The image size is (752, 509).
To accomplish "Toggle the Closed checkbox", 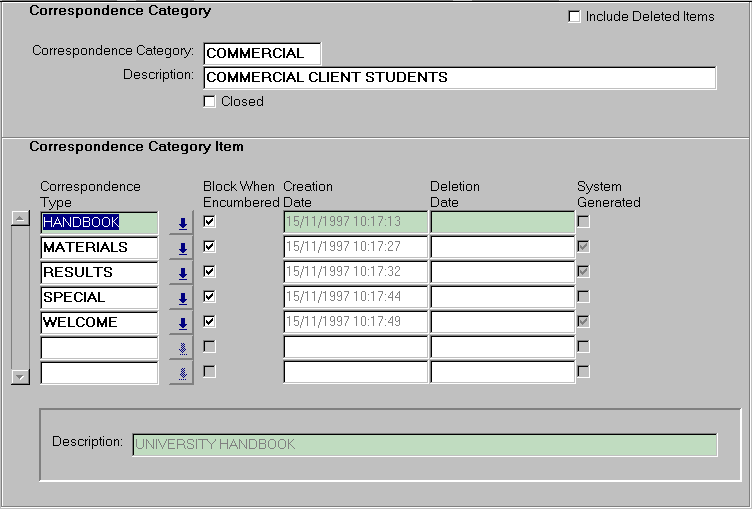I will coord(209,101).
